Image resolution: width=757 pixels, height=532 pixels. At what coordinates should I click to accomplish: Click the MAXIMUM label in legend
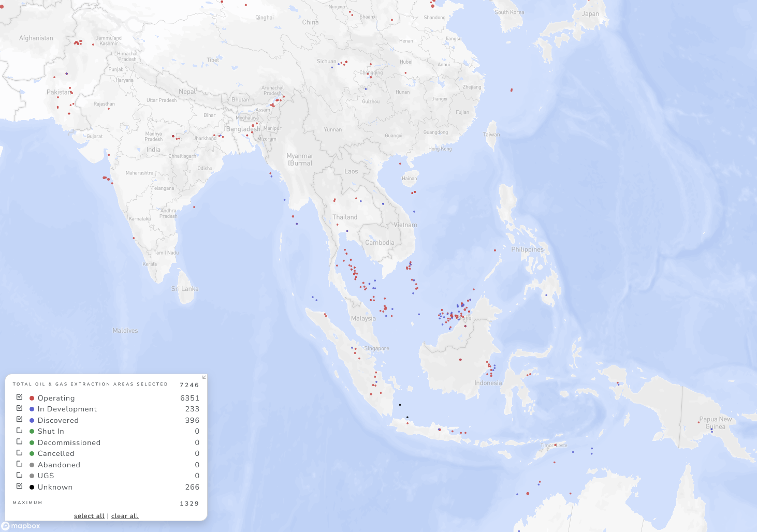pos(27,503)
